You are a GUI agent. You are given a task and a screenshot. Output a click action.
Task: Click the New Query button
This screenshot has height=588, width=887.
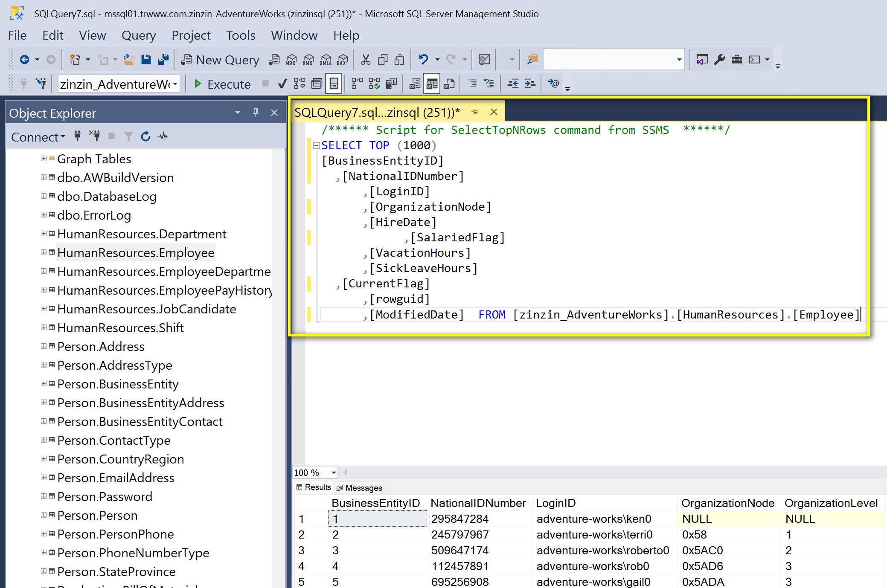click(x=220, y=60)
